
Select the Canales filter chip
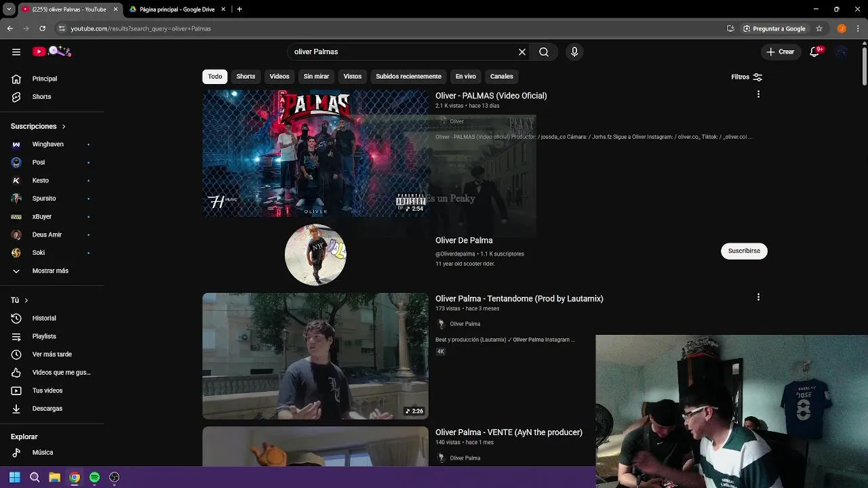coord(502,77)
